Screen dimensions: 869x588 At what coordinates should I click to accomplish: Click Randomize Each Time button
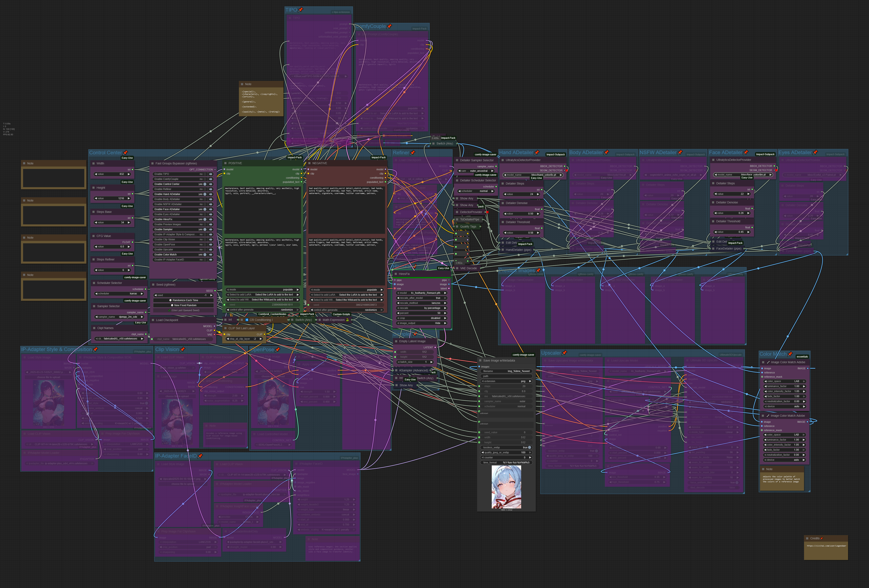tap(184, 300)
